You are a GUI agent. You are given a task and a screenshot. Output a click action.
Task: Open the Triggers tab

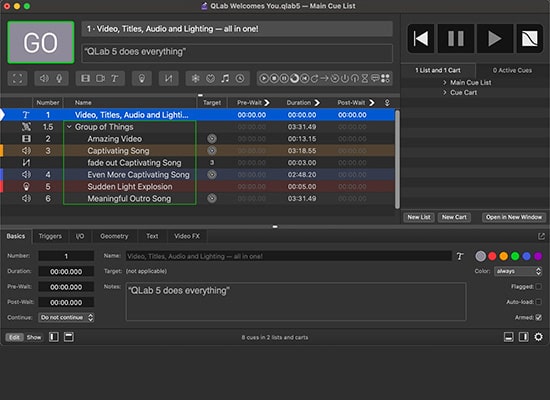point(50,236)
